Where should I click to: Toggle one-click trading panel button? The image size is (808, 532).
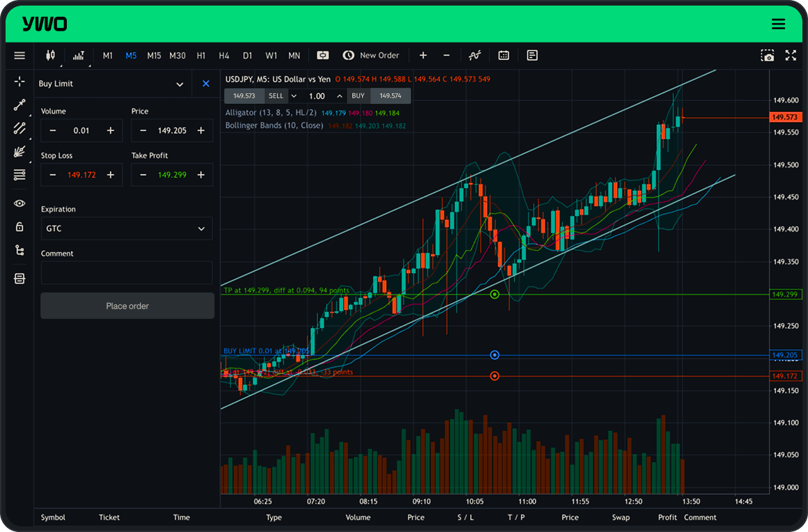tap(323, 56)
